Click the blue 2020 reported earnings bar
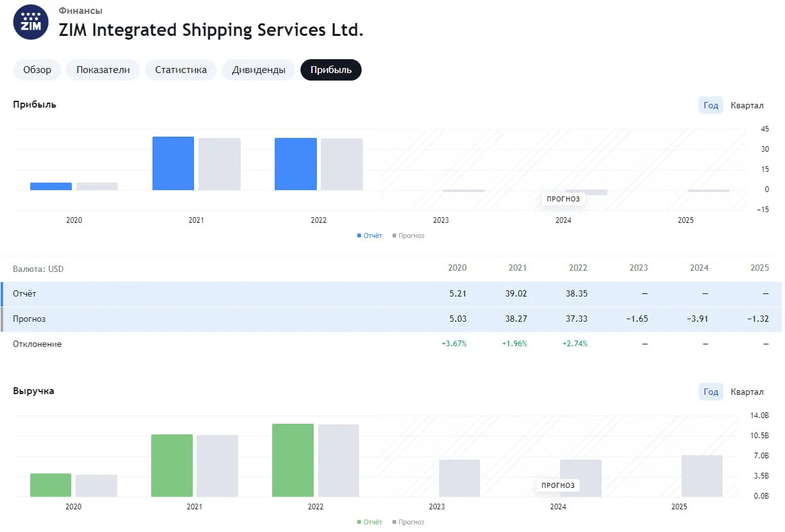 click(51, 186)
